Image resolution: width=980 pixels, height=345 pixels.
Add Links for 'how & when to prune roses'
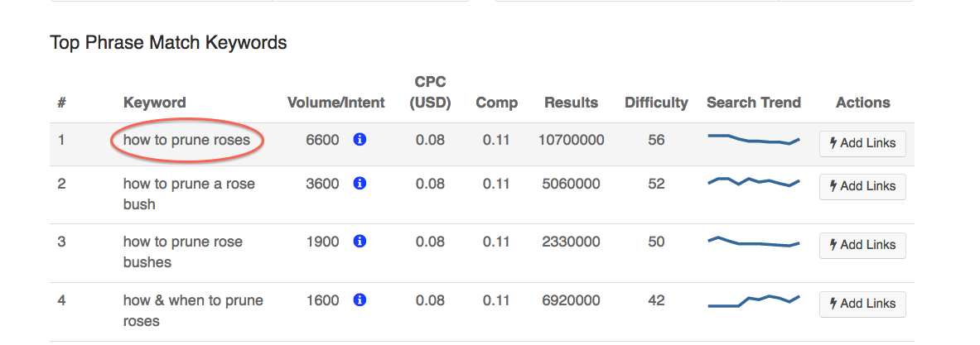[x=862, y=303]
